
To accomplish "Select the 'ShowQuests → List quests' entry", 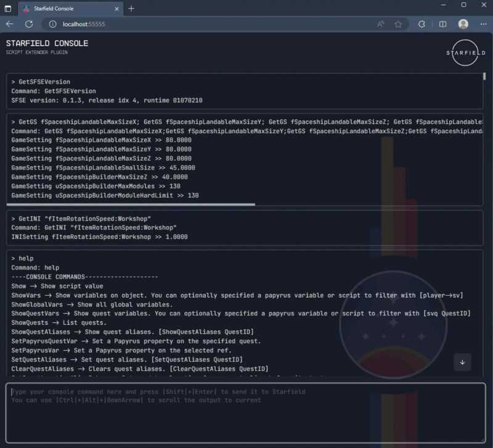I will pyautogui.click(x=59, y=322).
